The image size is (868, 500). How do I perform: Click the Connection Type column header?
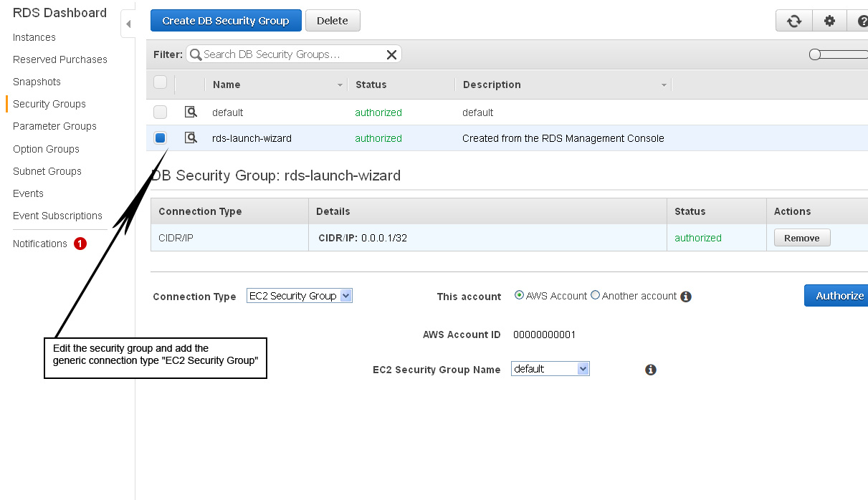pos(200,211)
